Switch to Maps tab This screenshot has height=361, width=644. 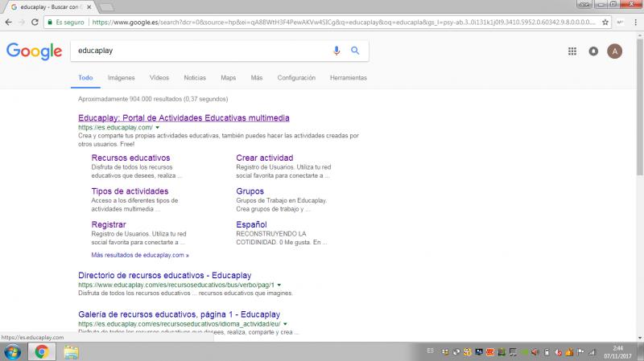click(x=229, y=77)
